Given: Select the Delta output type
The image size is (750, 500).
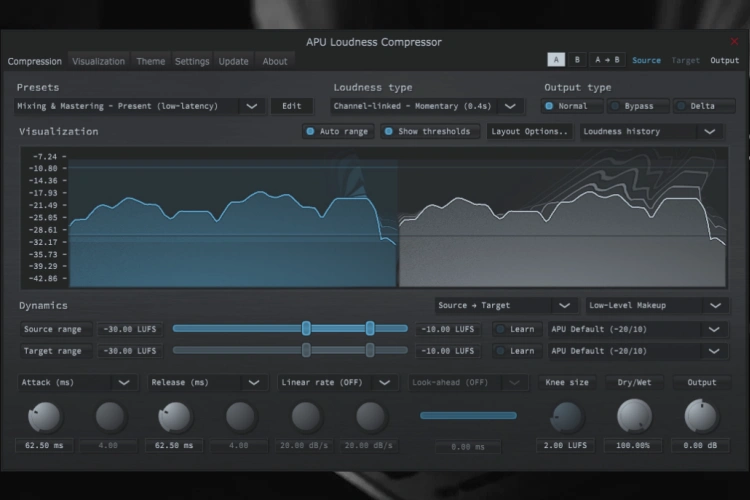Looking at the screenshot, I should click(696, 106).
